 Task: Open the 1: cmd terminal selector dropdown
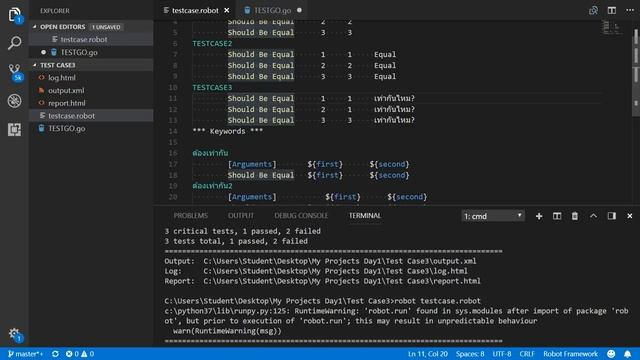click(493, 216)
